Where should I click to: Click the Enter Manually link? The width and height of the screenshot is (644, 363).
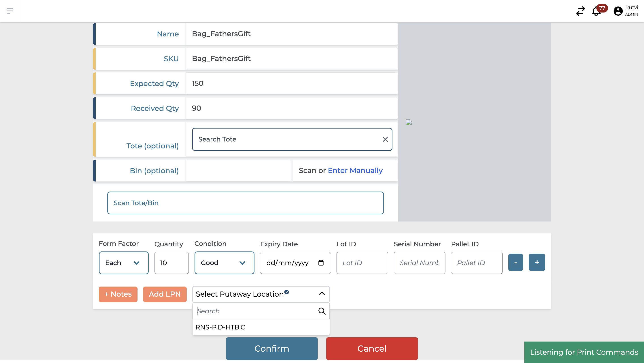click(x=355, y=171)
